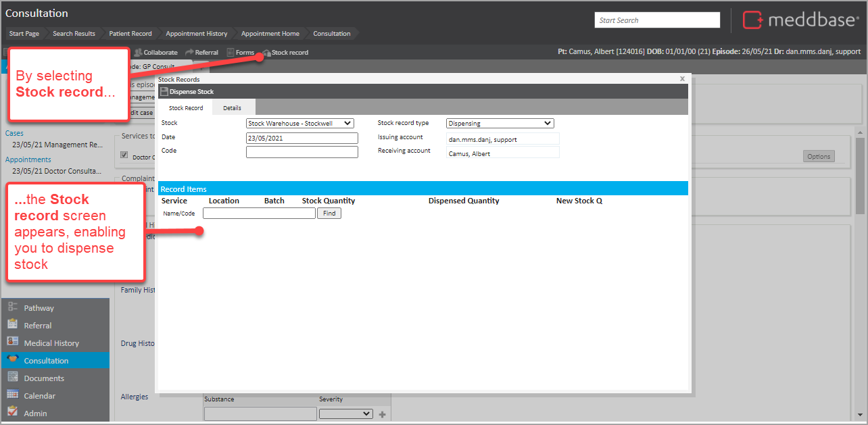Click the Meddbase logo
Image resolution: width=868 pixels, height=425 pixels.
[x=801, y=20]
